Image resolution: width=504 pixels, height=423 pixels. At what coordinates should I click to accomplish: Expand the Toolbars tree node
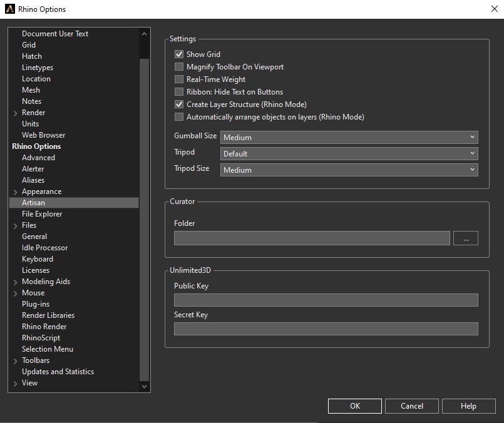tap(15, 360)
